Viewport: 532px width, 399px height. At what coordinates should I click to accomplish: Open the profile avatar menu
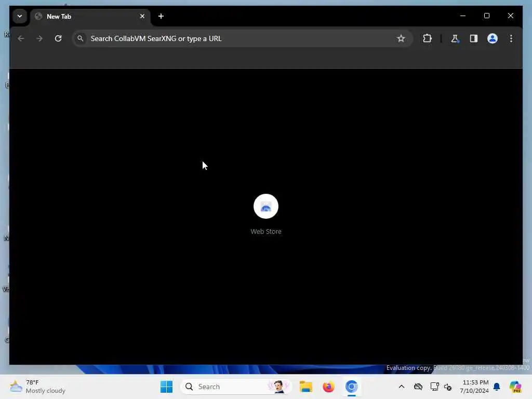click(493, 38)
